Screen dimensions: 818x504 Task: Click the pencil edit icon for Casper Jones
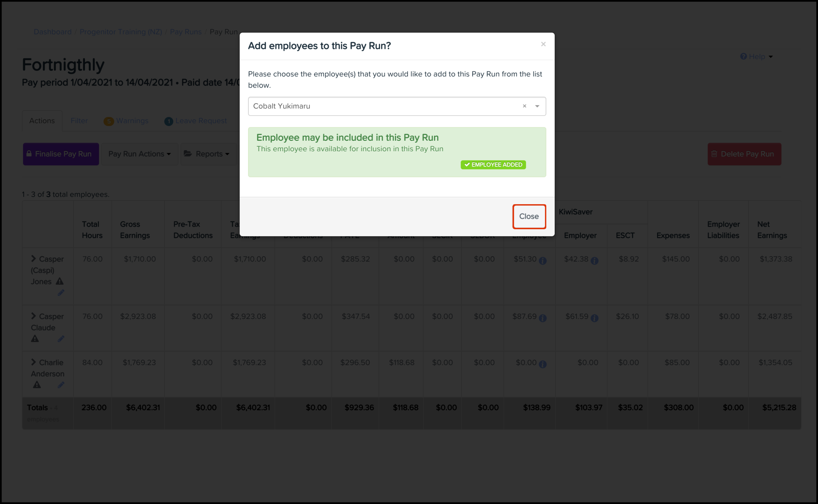(x=61, y=293)
